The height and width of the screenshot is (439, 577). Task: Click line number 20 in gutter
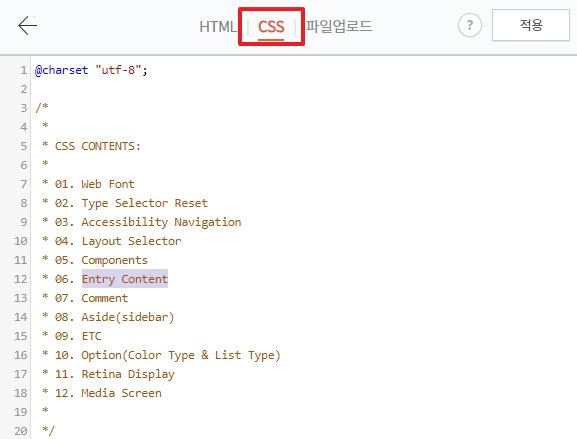coord(21,431)
